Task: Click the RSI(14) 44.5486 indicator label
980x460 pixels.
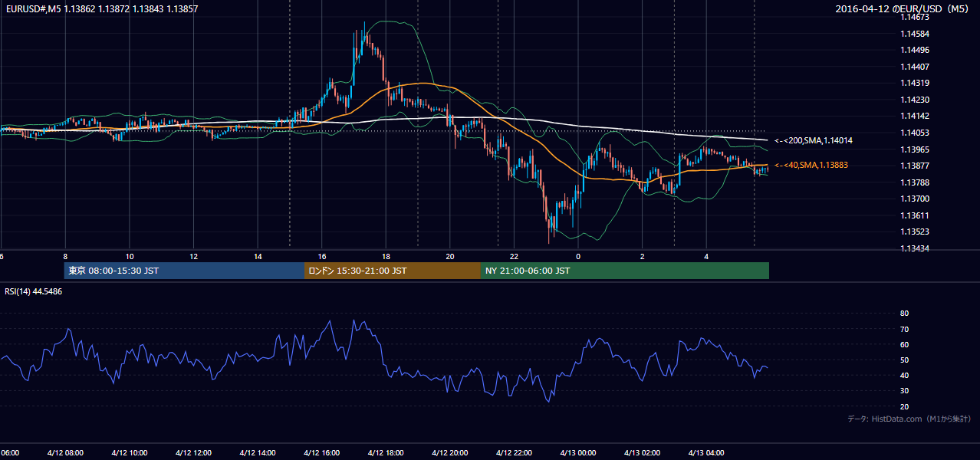Action: click(x=34, y=292)
